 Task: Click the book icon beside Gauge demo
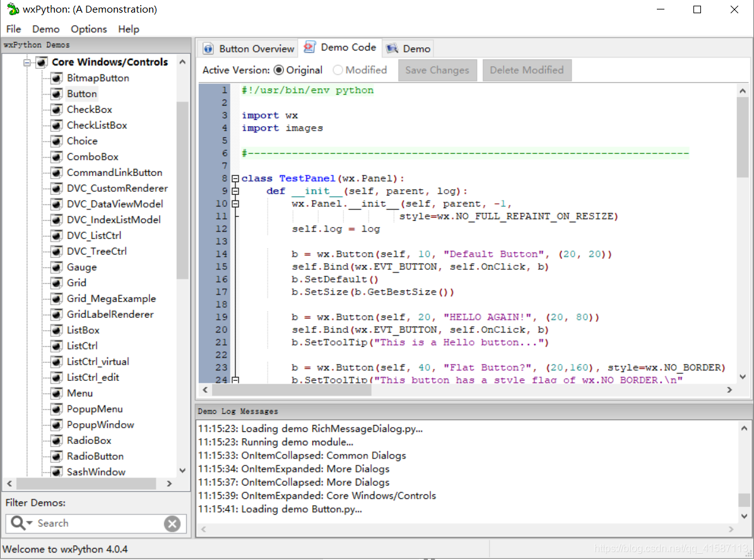[56, 267]
